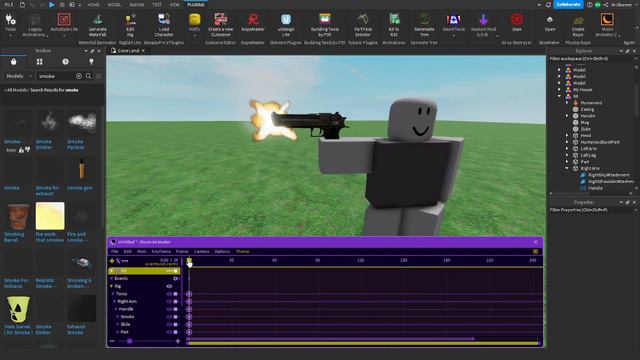640x360 pixels.
Task: Toggle visibility of the Right Arm track
Action: (169, 302)
